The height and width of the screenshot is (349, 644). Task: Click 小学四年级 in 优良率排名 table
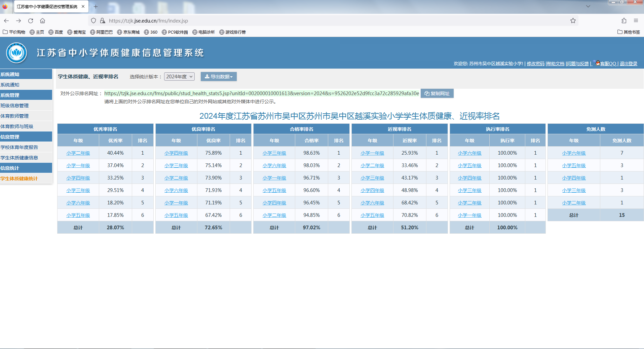pos(176,153)
